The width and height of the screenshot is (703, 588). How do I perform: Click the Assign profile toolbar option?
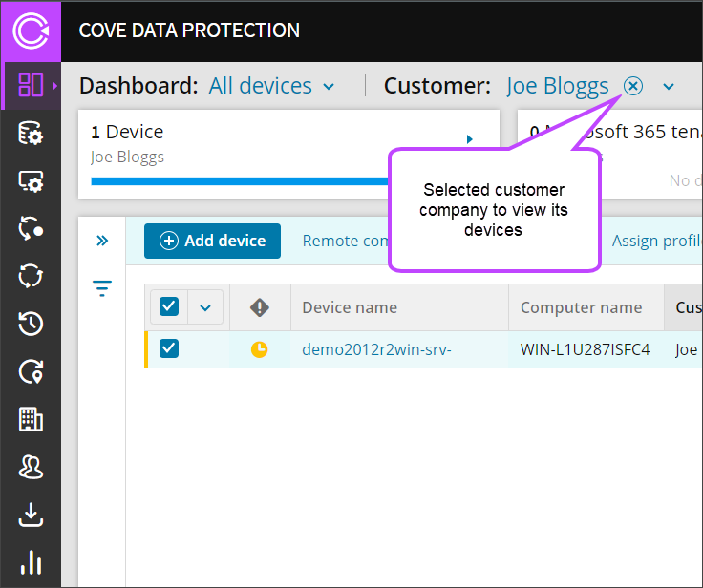click(x=657, y=241)
